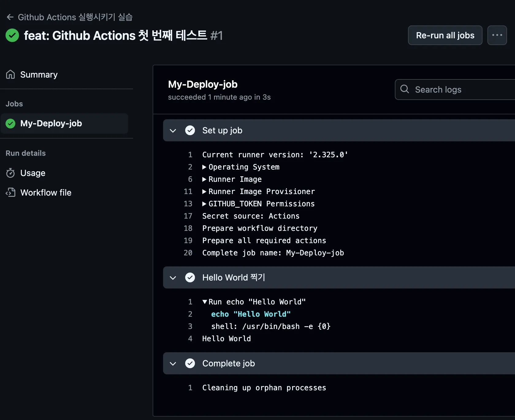Click the My-Deploy-job heading in log panel
Screen dimensions: 515x420
point(203,84)
